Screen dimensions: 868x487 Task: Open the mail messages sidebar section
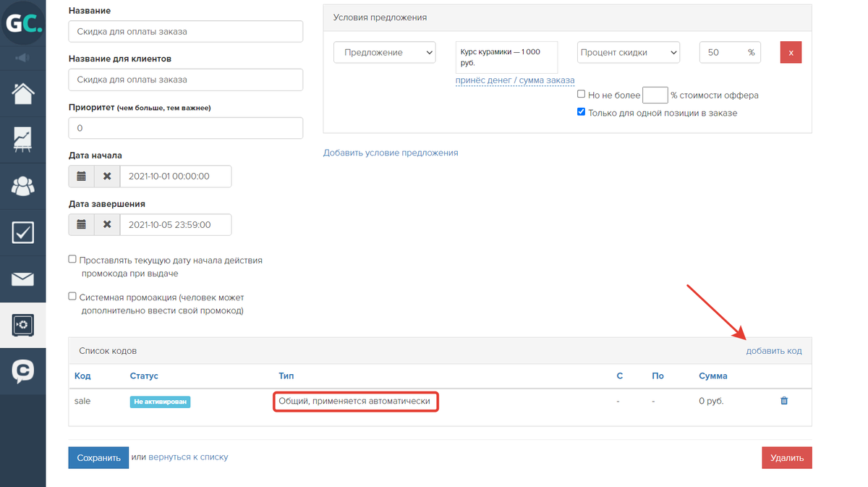(x=22, y=279)
